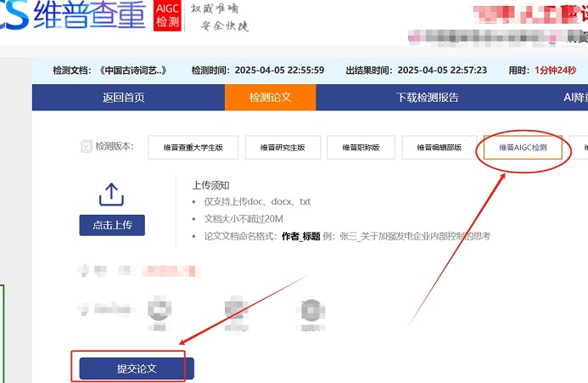
Task: Open the 检测论文 tab
Action: (x=270, y=98)
